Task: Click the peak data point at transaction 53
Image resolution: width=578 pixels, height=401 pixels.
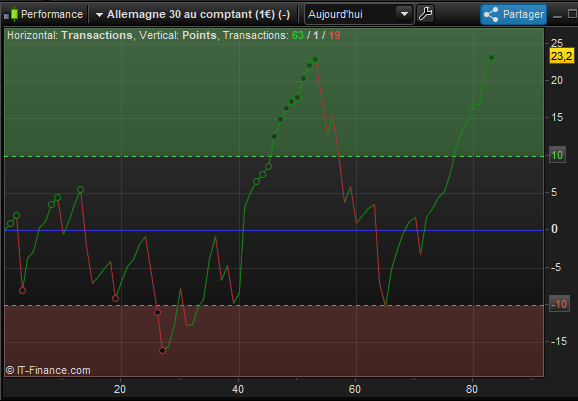Action: (316, 59)
